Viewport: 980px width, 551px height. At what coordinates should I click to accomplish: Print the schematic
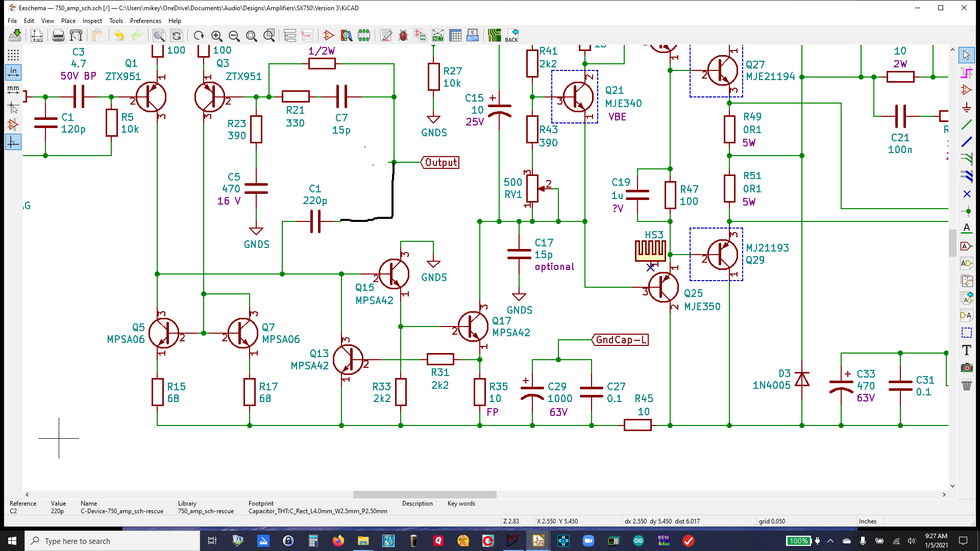[x=58, y=35]
